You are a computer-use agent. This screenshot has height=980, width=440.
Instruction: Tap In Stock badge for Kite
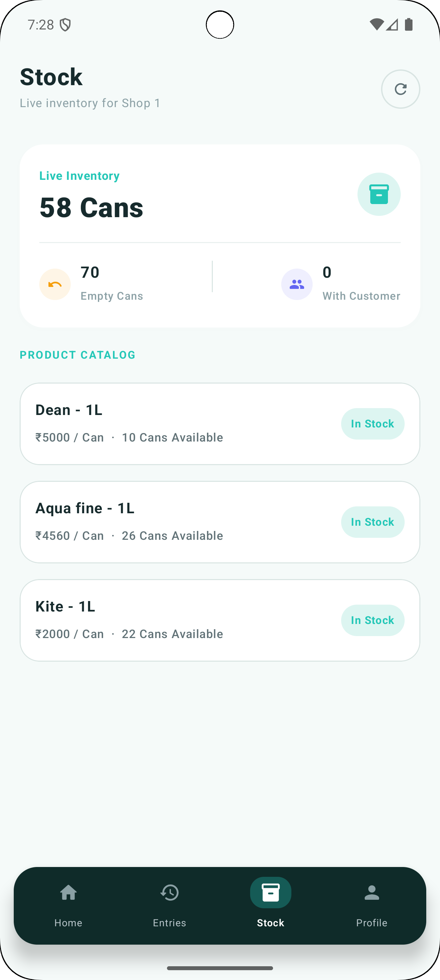click(373, 620)
